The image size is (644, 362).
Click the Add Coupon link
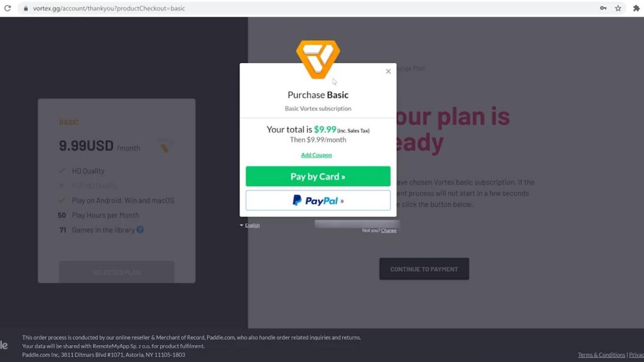point(316,155)
